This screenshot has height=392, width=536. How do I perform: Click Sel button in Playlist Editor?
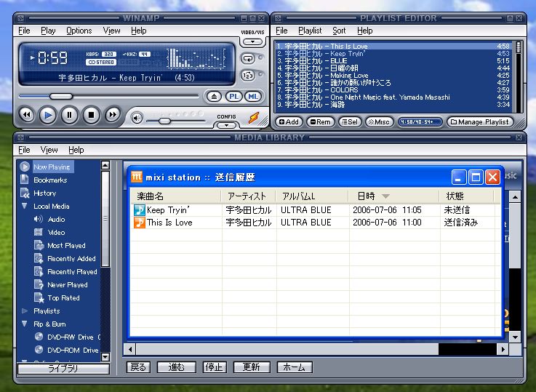click(x=350, y=122)
